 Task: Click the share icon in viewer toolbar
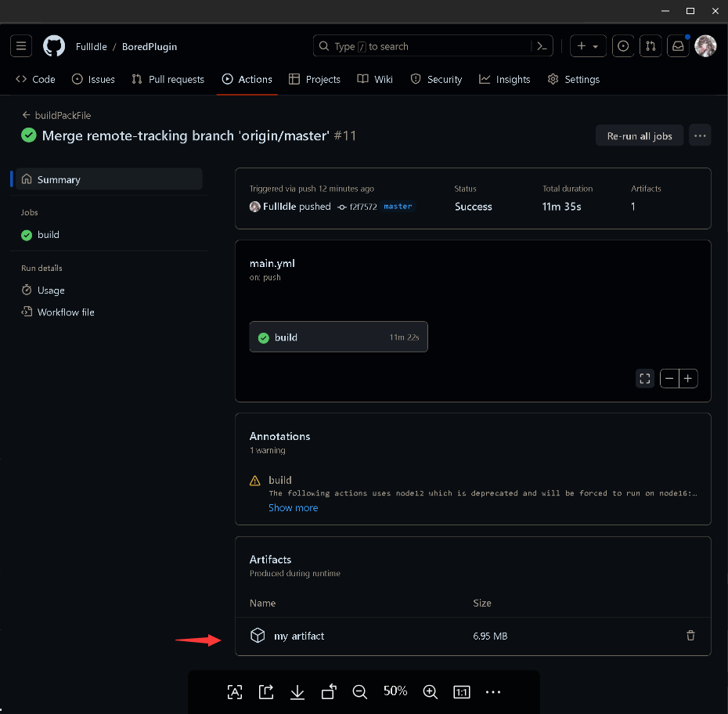[x=266, y=692]
